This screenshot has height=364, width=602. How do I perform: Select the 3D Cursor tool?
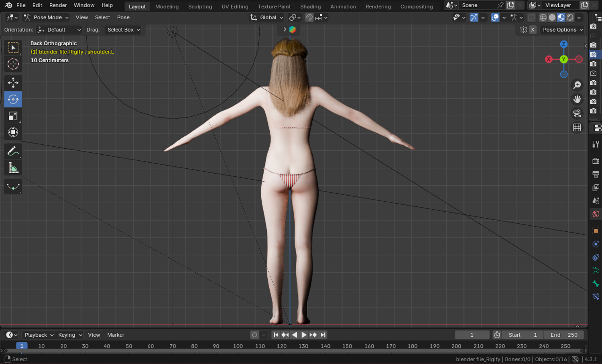(13, 64)
